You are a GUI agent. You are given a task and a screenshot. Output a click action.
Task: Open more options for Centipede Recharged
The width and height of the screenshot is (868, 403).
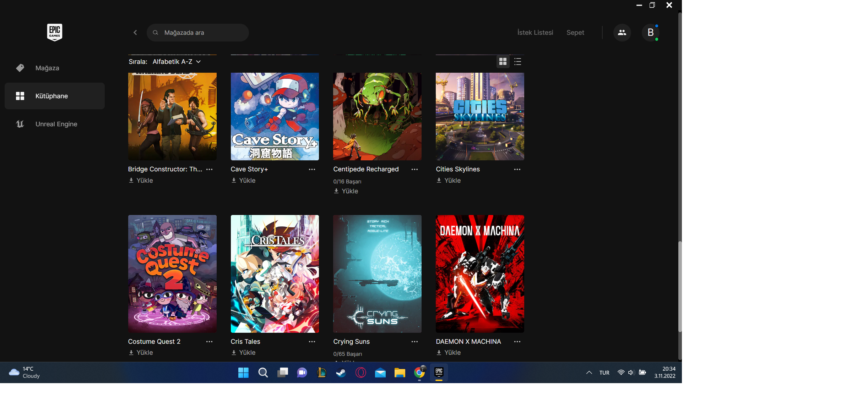coord(415,170)
